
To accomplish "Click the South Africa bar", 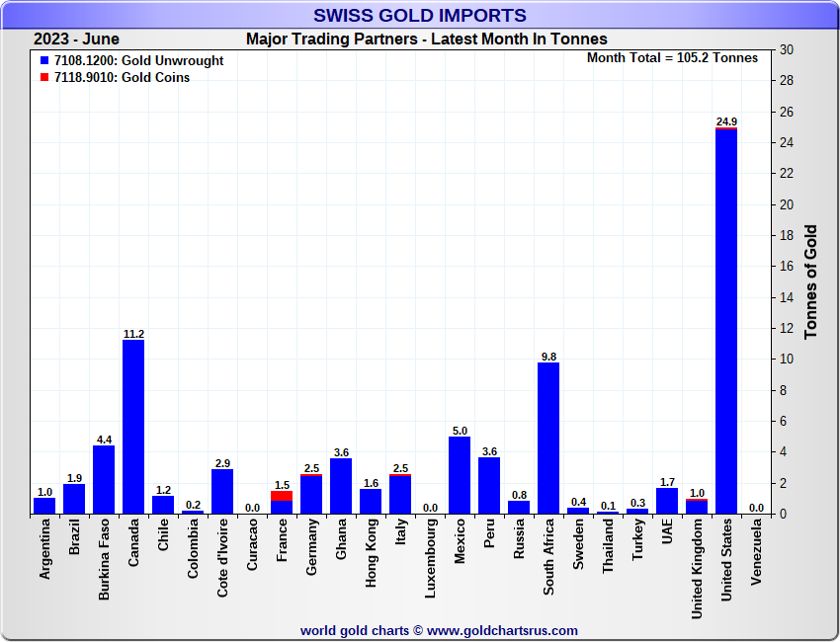I will pos(548,438).
